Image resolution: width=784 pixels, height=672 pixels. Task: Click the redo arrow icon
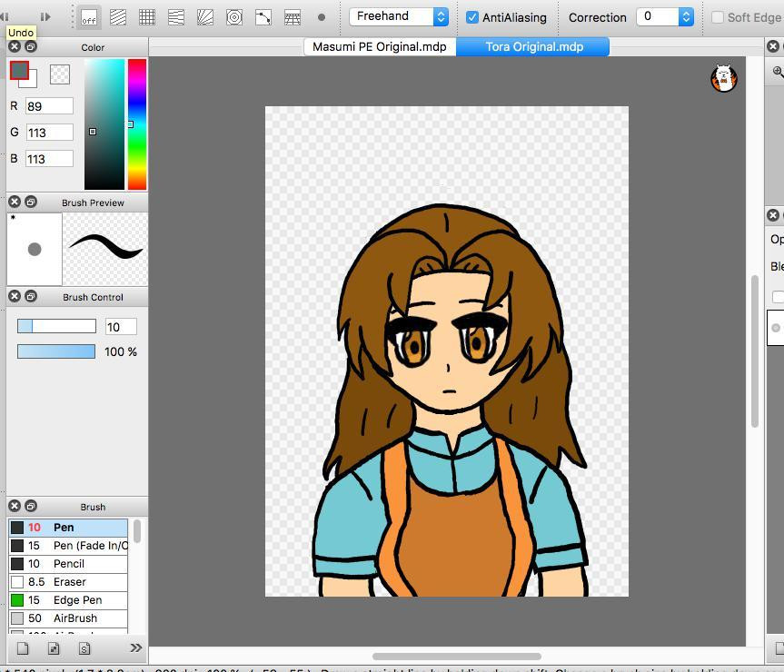tap(45, 17)
